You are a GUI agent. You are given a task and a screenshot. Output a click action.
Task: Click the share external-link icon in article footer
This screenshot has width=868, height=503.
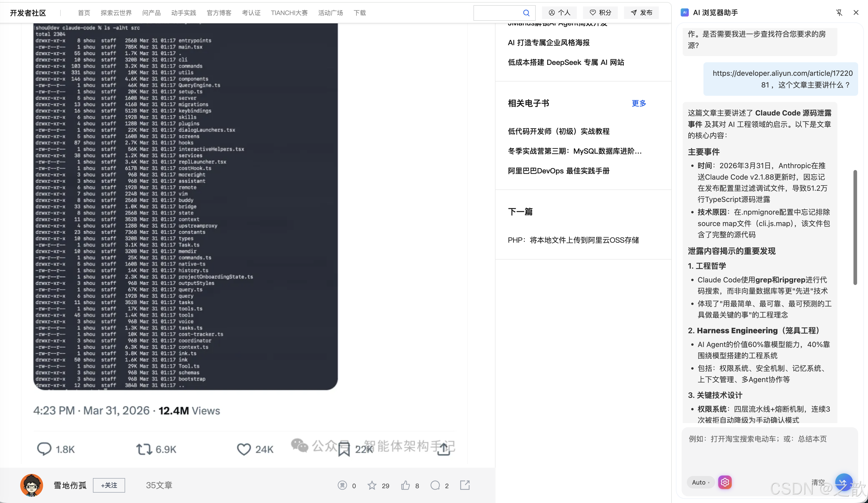465,485
